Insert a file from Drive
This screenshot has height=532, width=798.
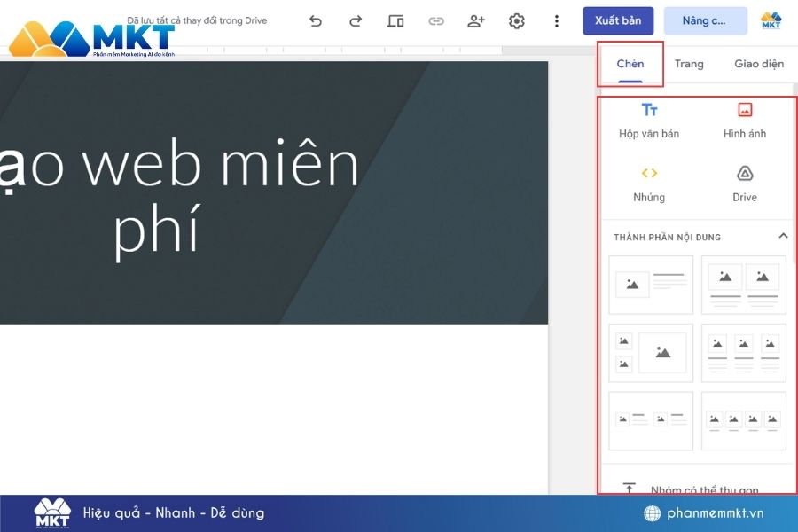coord(745,184)
